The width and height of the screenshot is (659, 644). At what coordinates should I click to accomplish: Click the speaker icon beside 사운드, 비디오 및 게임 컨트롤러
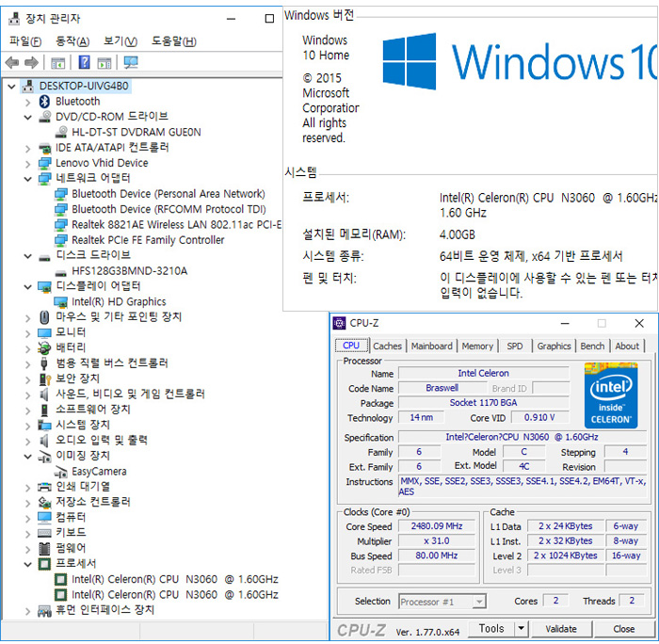pos(43,394)
